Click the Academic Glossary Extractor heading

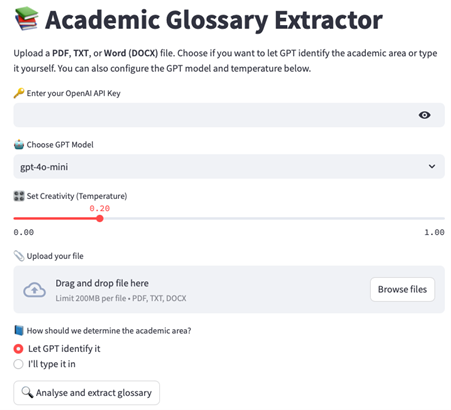214,20
